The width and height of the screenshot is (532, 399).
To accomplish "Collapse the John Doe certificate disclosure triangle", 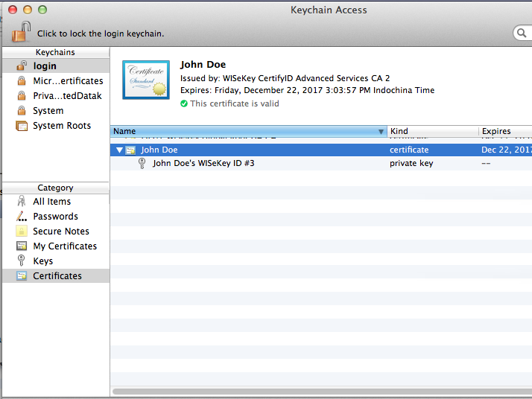I will [119, 150].
